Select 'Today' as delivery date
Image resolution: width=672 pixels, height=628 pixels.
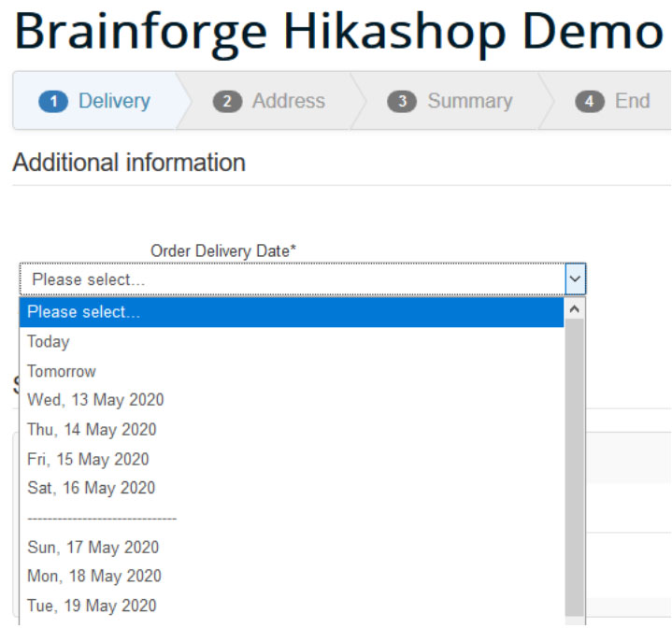(292, 341)
